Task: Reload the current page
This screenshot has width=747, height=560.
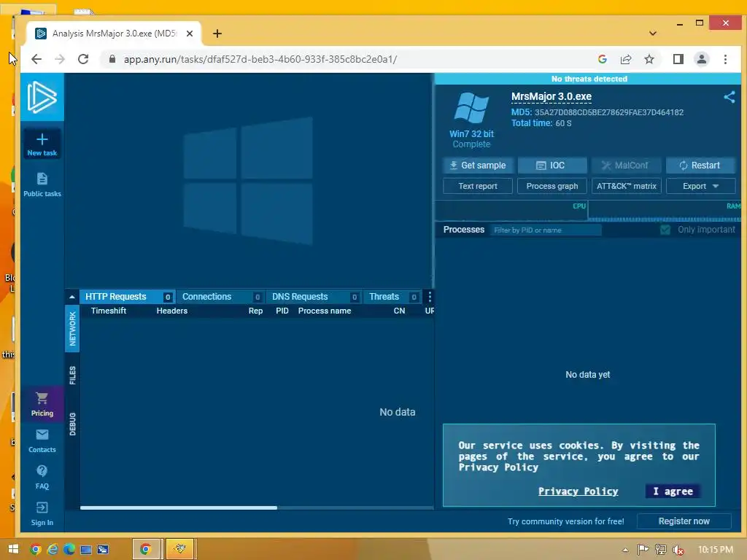Action: click(x=83, y=59)
